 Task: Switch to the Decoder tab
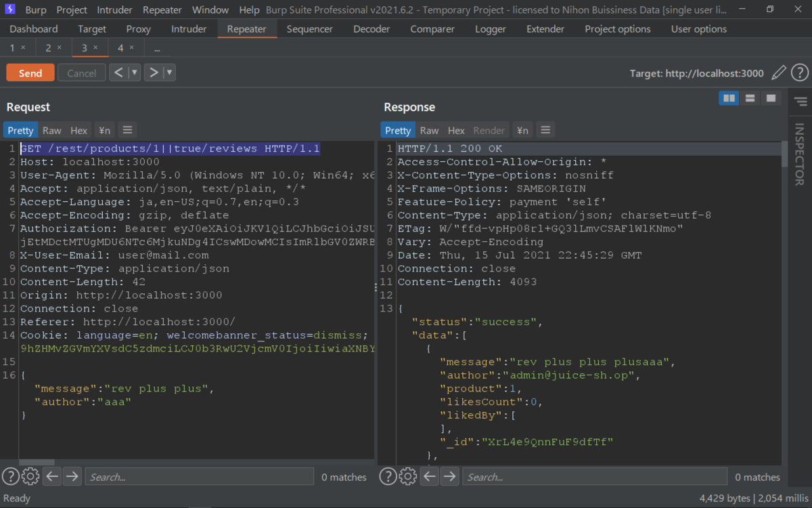point(371,29)
